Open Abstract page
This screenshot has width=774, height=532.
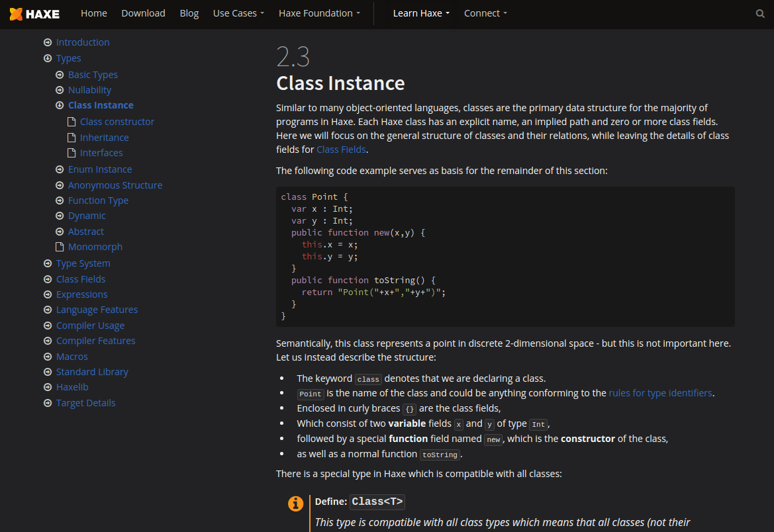86,232
